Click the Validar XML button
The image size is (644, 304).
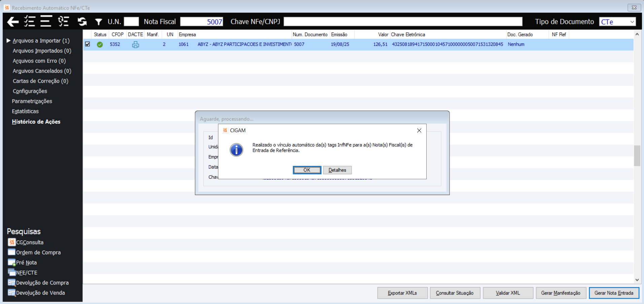508,293
